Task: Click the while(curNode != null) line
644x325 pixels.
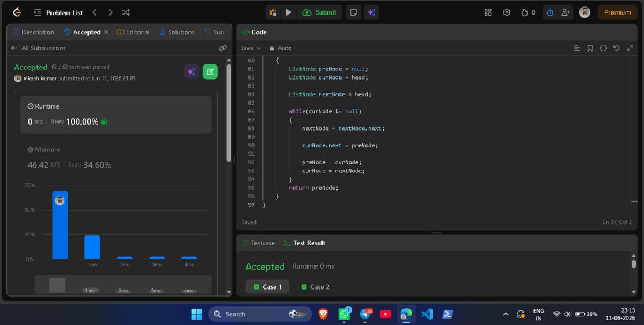Action: [325, 111]
